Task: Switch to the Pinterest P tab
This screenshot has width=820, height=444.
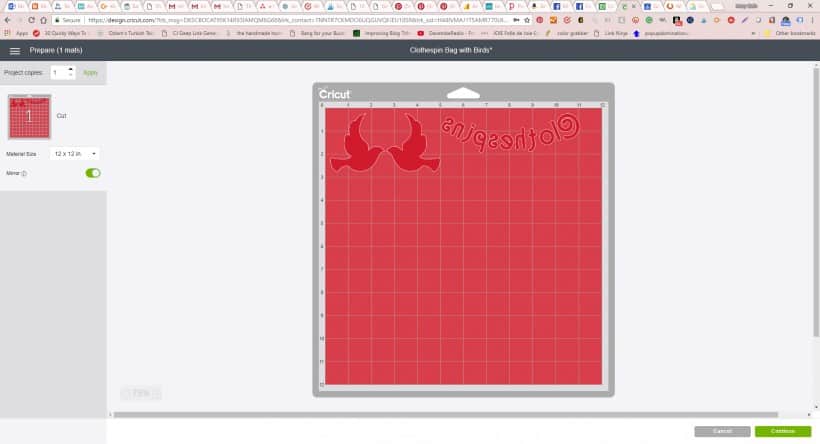Action: point(514,6)
